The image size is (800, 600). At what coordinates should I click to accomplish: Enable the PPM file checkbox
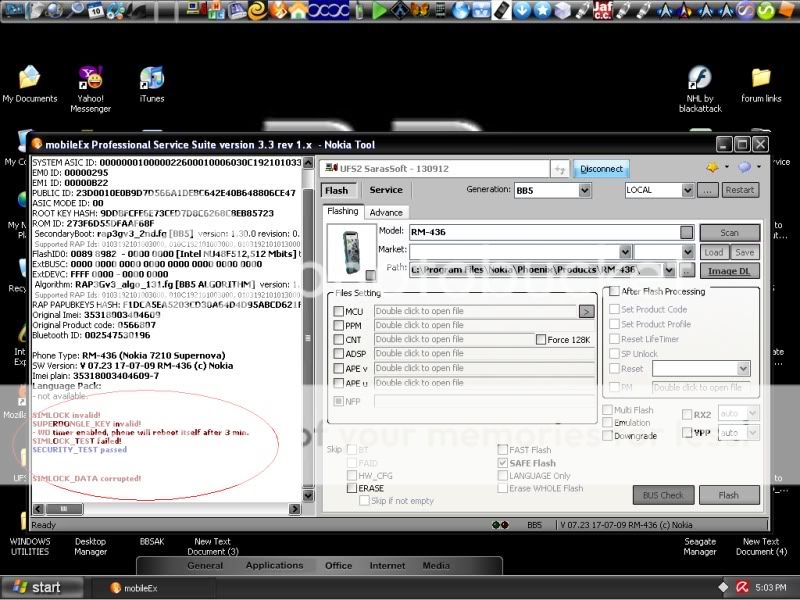[338, 326]
